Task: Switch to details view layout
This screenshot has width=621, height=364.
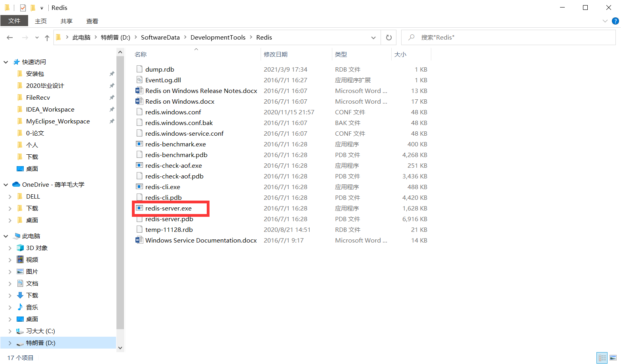Action: point(602,358)
